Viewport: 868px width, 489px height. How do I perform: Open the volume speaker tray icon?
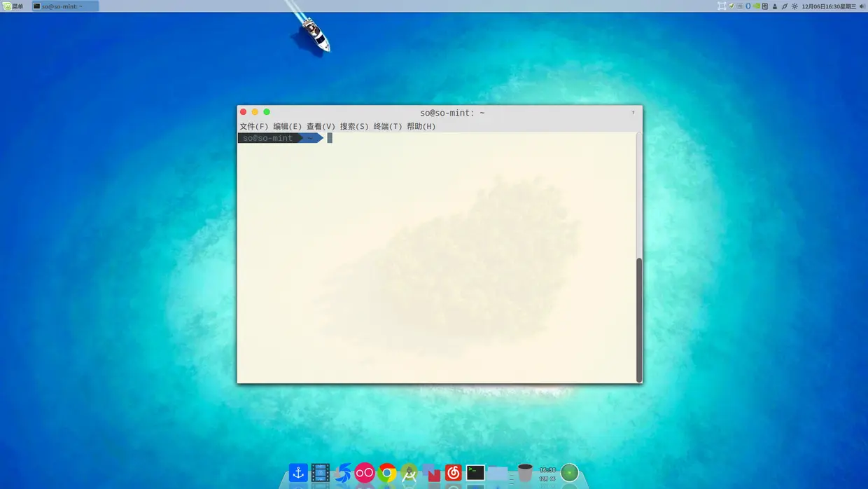click(862, 6)
